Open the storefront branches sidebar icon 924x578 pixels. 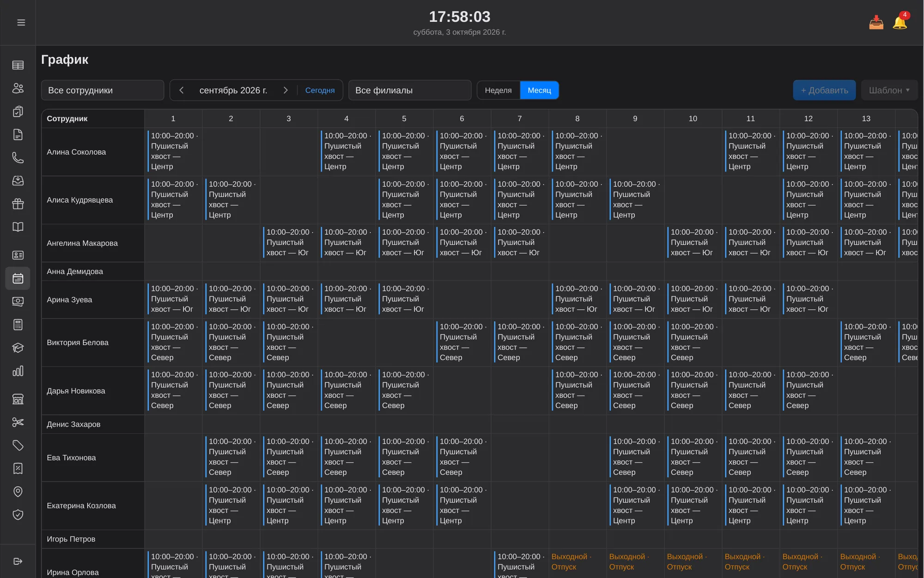[18, 399]
